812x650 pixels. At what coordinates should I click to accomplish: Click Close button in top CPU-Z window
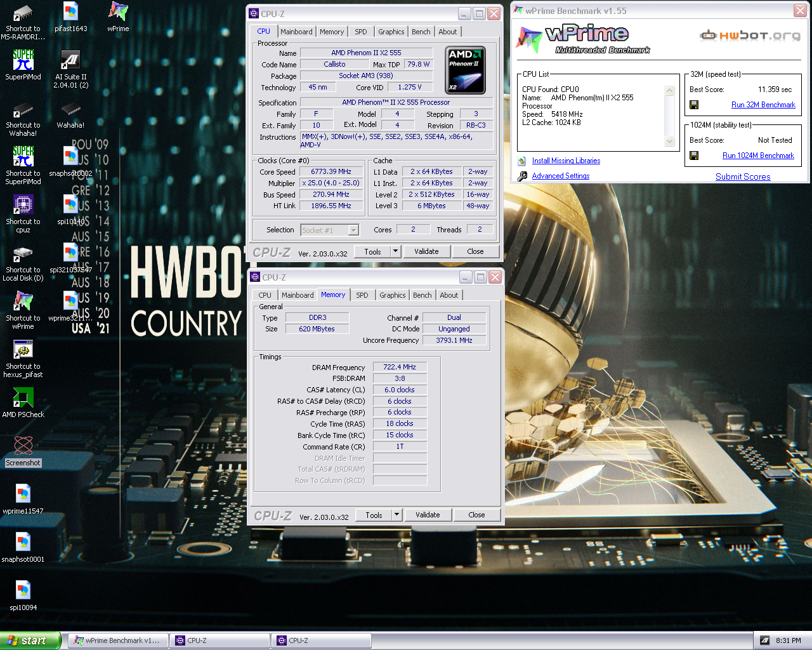tap(475, 251)
